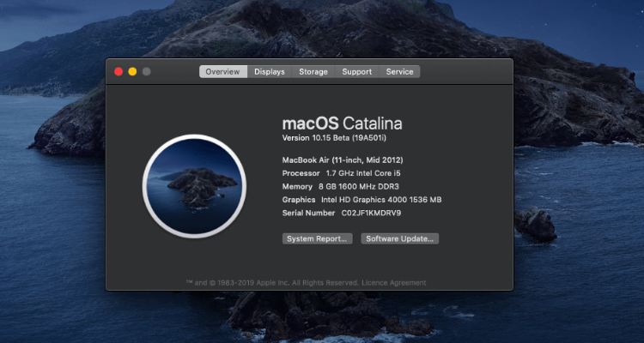Click the macOS Catalina island logo
644x343 pixels.
(194, 186)
